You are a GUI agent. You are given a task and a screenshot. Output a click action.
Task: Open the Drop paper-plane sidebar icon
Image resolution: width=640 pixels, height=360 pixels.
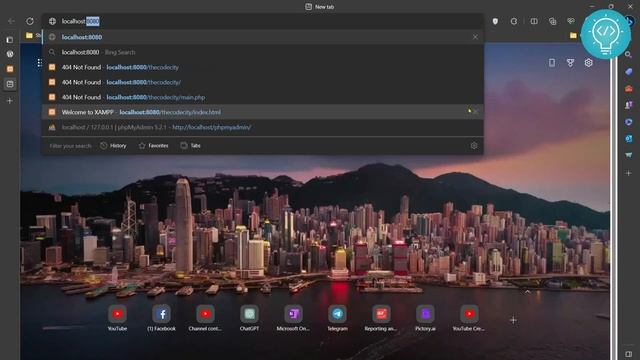[629, 155]
